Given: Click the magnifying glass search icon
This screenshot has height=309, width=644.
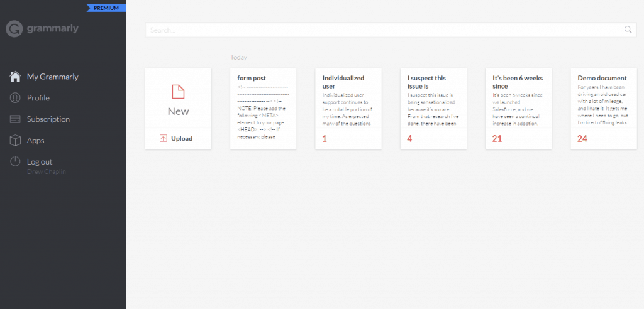Looking at the screenshot, I should 628,30.
